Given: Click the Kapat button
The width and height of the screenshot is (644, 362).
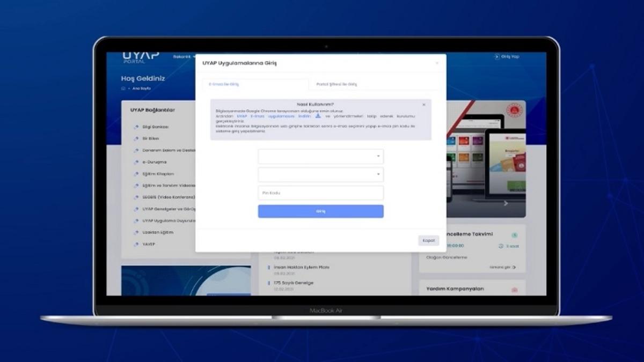Looking at the screenshot, I should [x=428, y=240].
